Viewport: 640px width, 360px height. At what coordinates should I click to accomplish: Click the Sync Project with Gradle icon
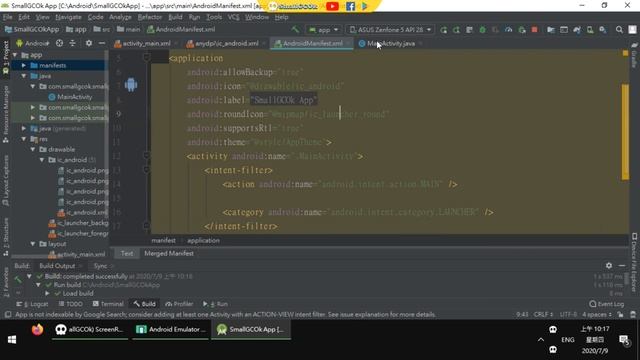[x=577, y=30]
